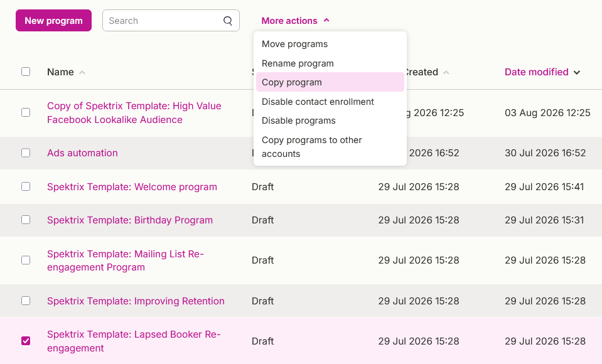
Task: Click modified date 29 Jul 2026 15:31
Action: [x=544, y=220]
